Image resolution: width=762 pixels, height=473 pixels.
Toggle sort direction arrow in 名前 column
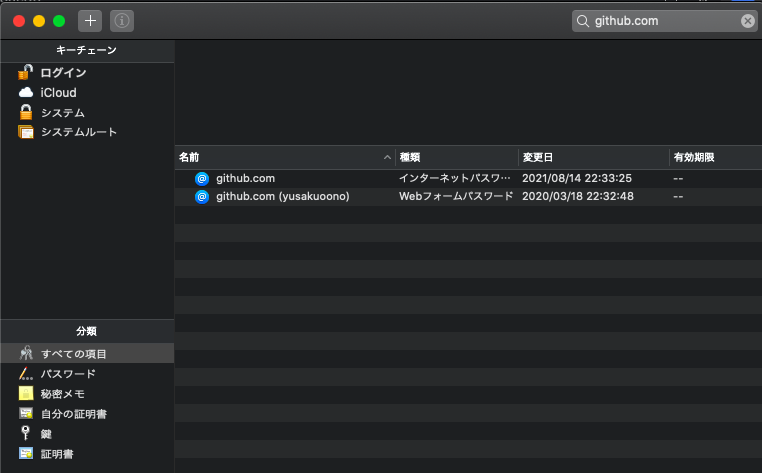tap(387, 157)
